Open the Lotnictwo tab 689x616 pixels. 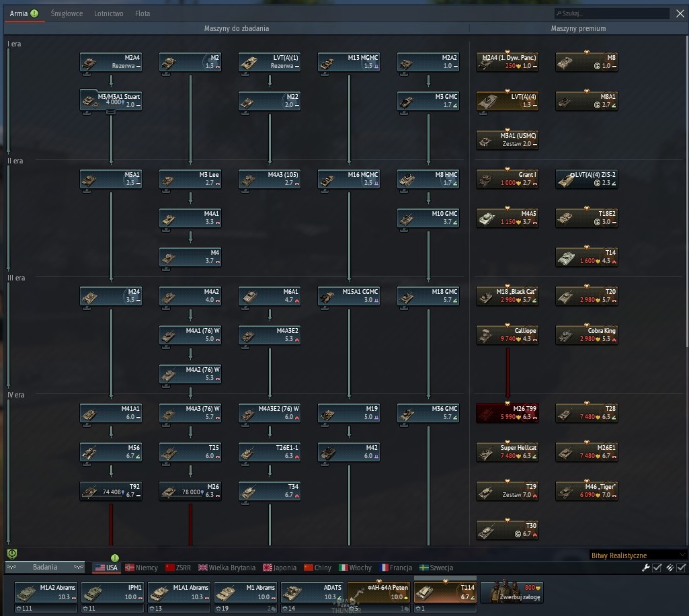tap(108, 13)
